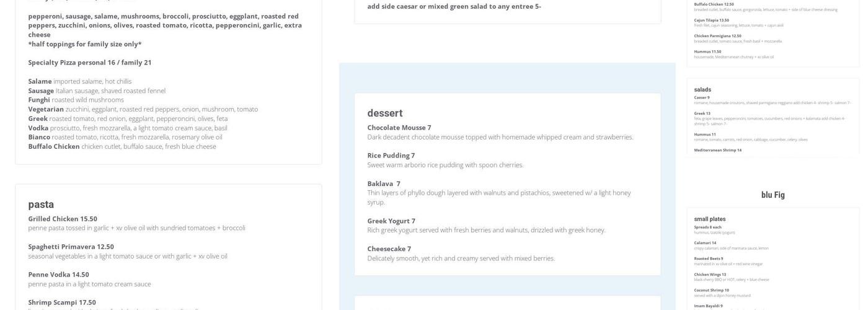The image size is (868, 310).
Task: Click the Funghi pizza name
Action: point(38,100)
